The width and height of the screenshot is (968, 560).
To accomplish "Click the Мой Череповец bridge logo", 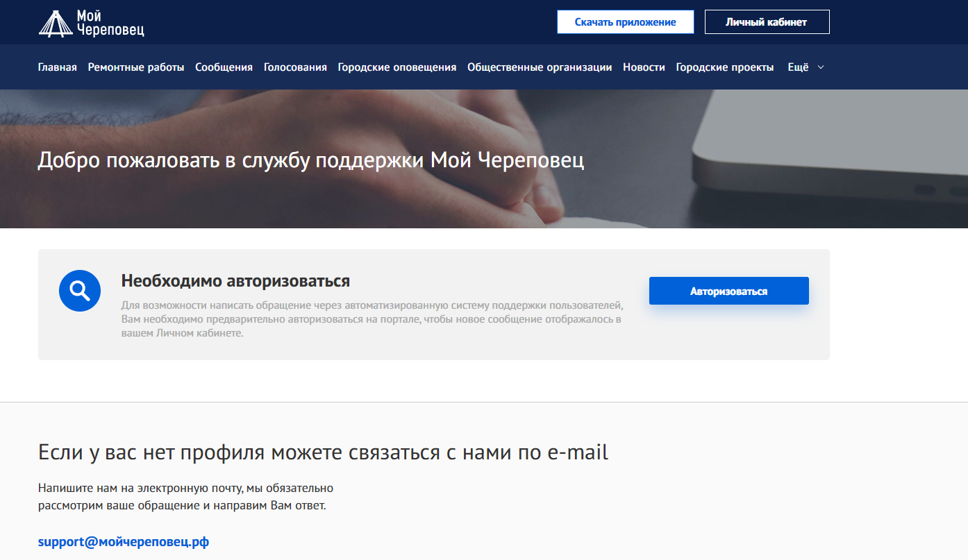I will pos(92,23).
